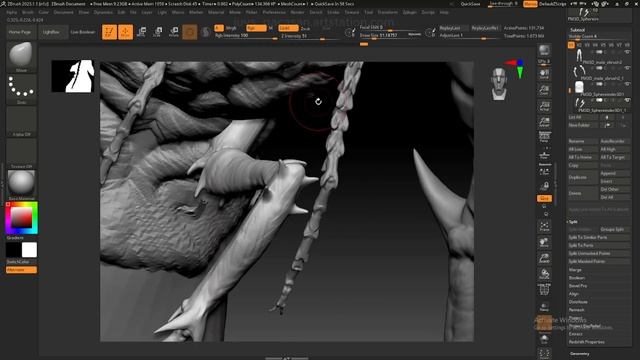The width and height of the screenshot is (640, 360).
Task: Click the Zoom3D view icon
Action: 544,258
